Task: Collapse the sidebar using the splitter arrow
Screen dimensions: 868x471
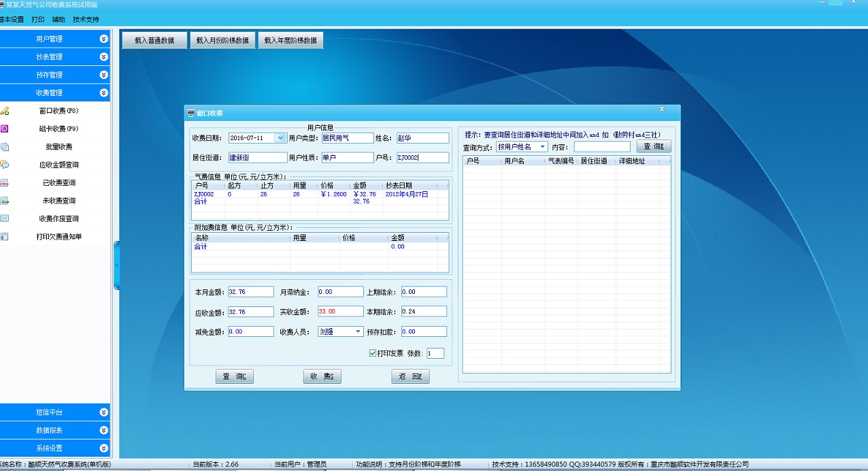Action: point(116,265)
